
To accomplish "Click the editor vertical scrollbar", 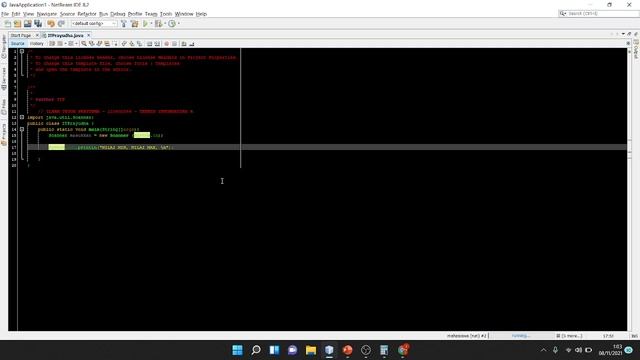I will coord(630,189).
